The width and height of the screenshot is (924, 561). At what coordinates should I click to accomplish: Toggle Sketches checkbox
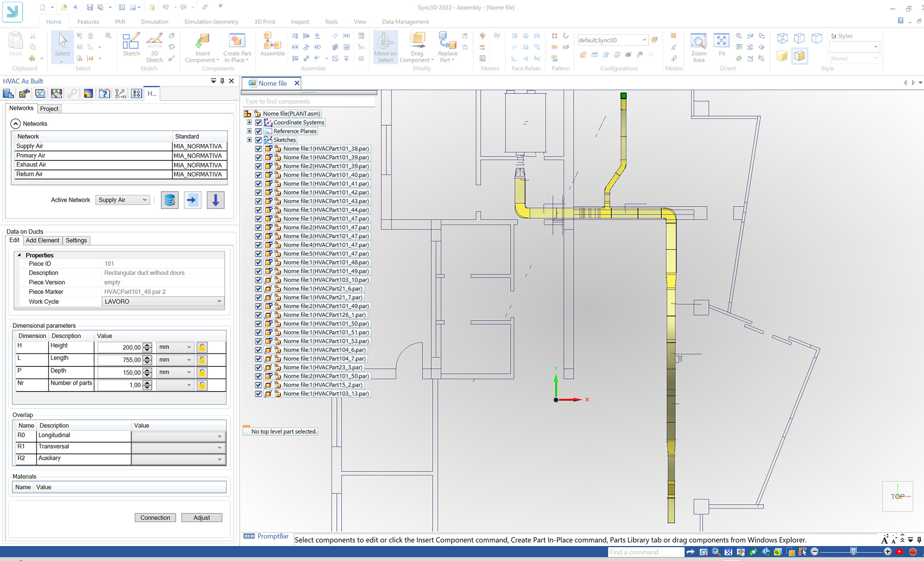click(258, 140)
